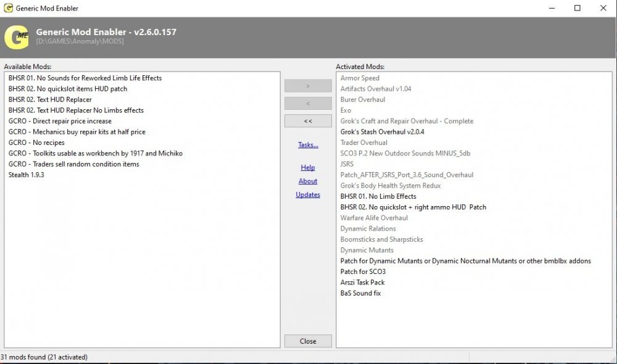Click the About link
617x364 pixels.
click(x=308, y=181)
